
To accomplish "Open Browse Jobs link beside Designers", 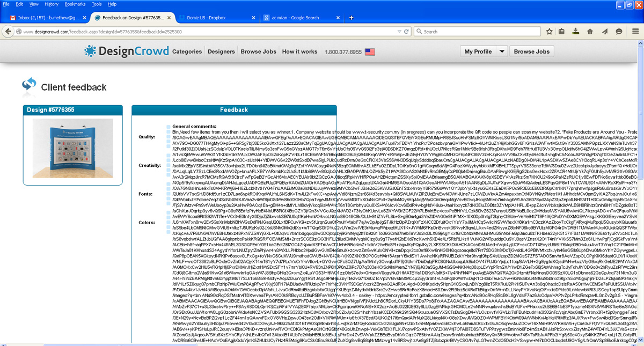I will (x=259, y=51).
